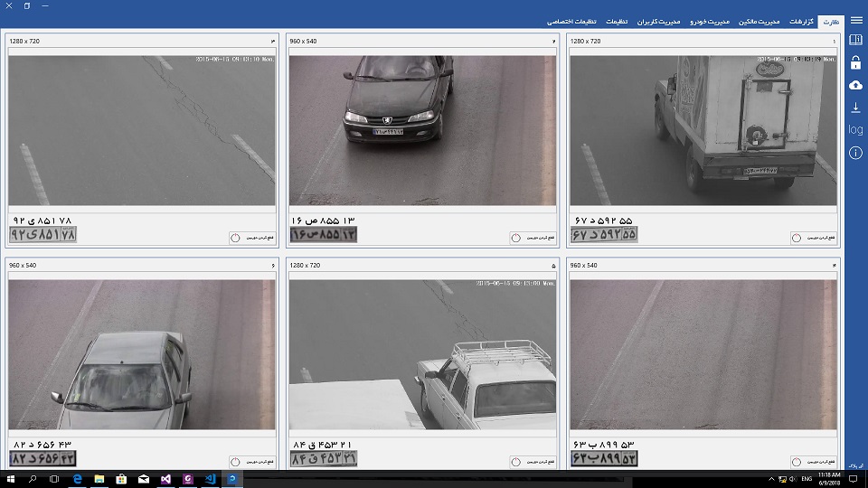The height and width of the screenshot is (488, 868).
Task: Open the network status tray icon
Action: point(782,479)
